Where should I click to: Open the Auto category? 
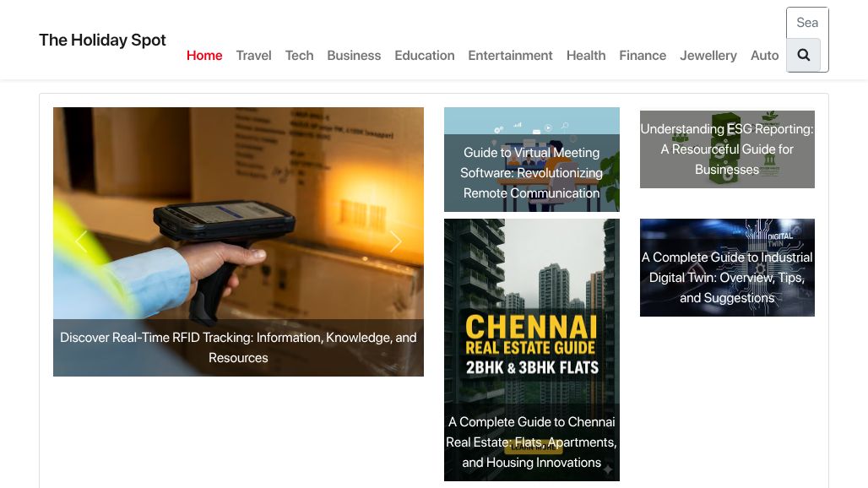click(x=764, y=56)
